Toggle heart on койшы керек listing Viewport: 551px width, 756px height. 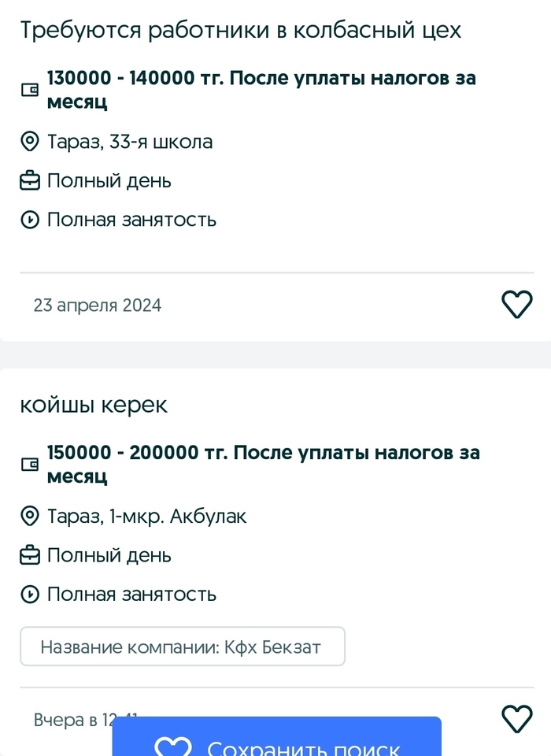click(x=517, y=718)
